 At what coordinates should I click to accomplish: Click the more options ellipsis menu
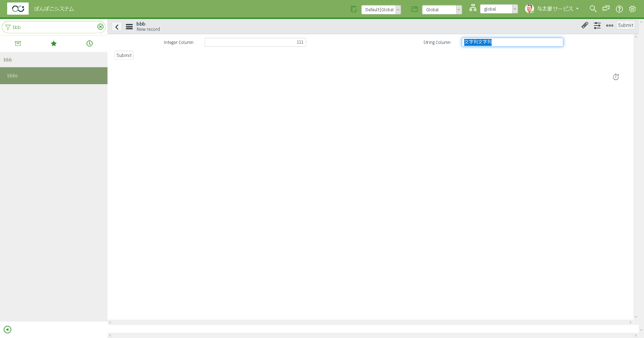click(610, 26)
